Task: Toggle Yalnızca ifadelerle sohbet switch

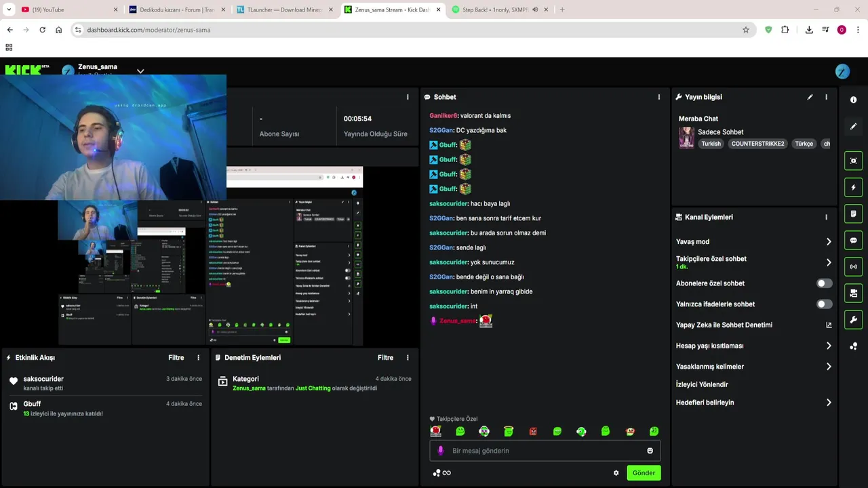Action: (x=824, y=304)
